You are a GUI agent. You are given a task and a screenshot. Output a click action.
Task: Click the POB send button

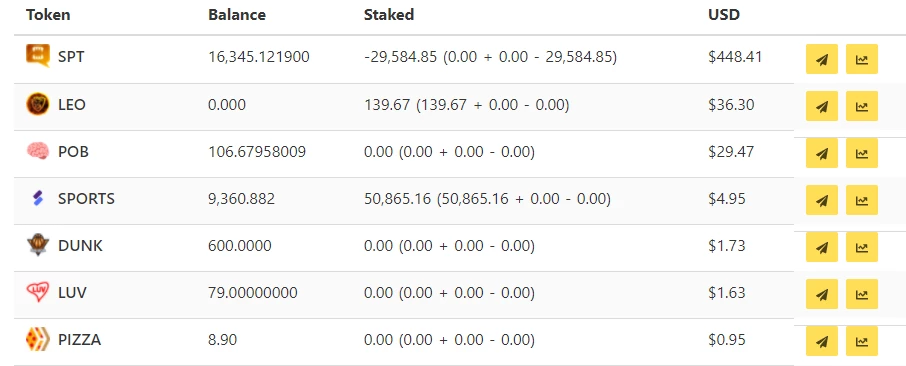click(822, 153)
